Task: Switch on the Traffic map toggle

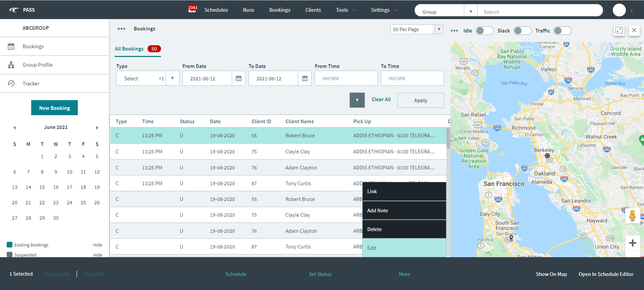Action: pos(562,31)
